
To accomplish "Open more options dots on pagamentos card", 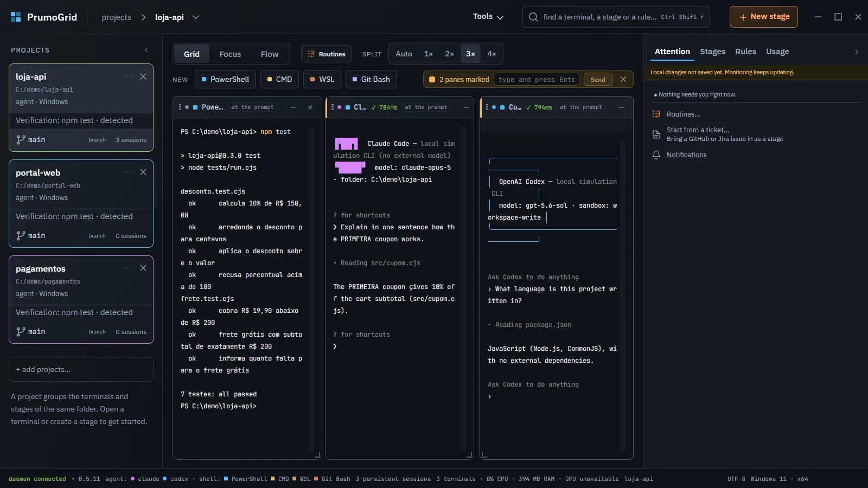I will 127,268.
